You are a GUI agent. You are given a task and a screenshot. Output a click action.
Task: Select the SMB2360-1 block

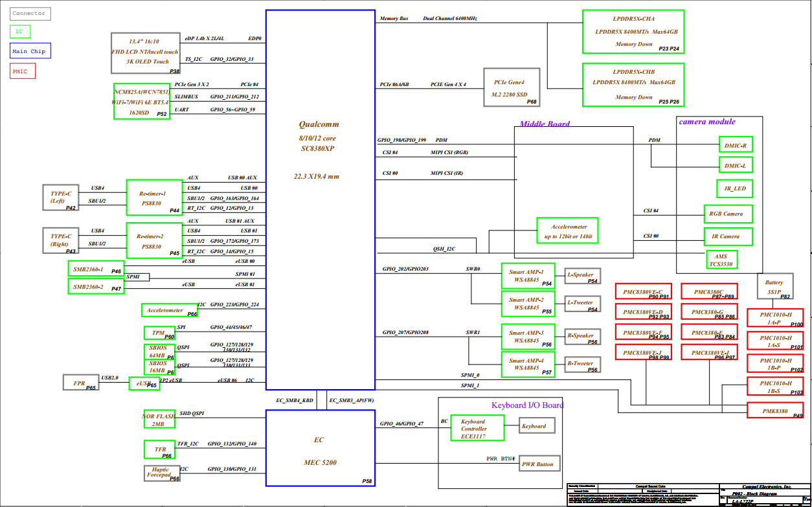(x=95, y=268)
